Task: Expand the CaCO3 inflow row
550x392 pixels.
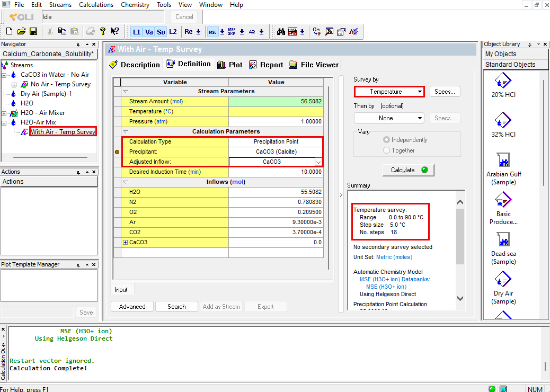Action: pyautogui.click(x=125, y=242)
